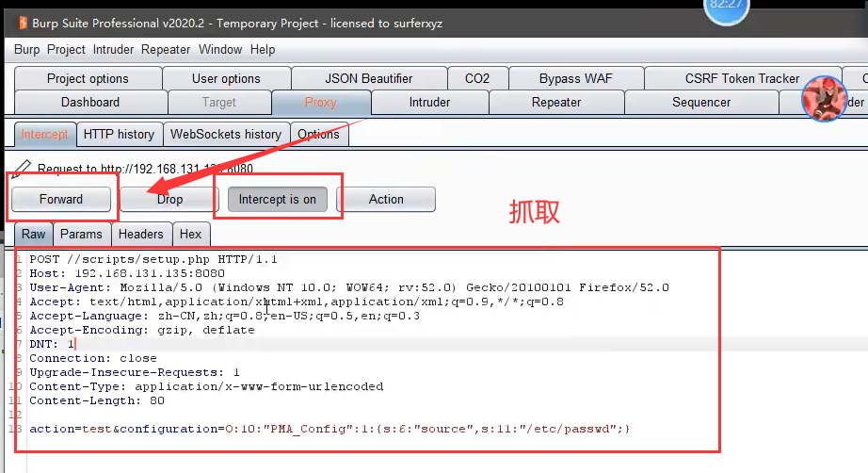This screenshot has width=868, height=473.
Task: Click the Accept-Encoding header line
Action: 142,330
